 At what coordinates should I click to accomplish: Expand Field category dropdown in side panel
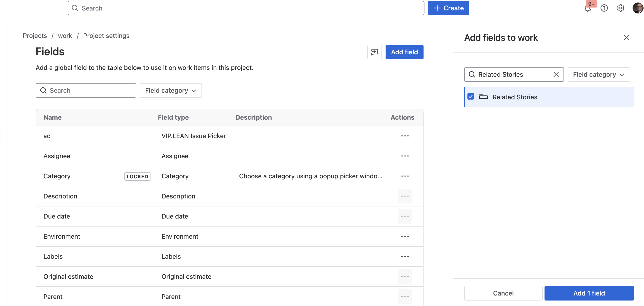pyautogui.click(x=598, y=74)
